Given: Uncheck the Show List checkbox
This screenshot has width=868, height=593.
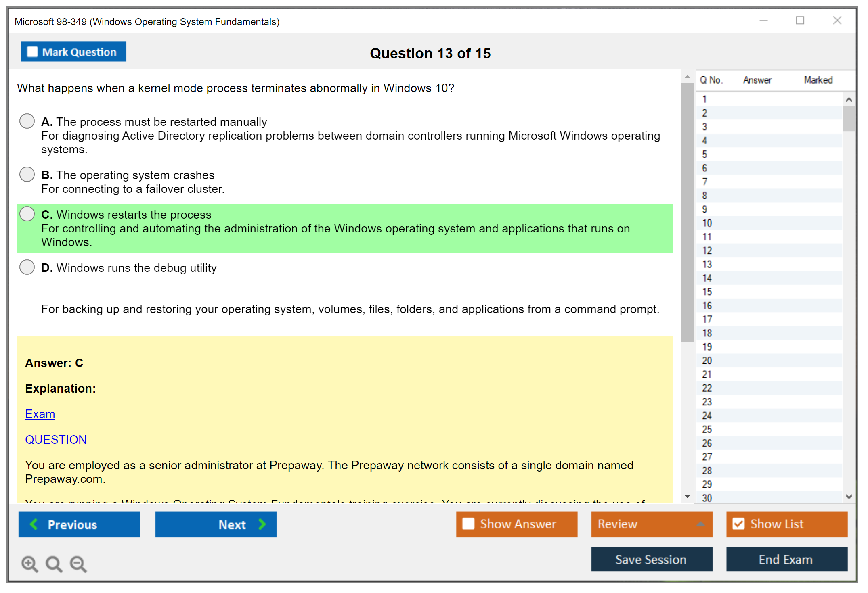Looking at the screenshot, I should (738, 524).
